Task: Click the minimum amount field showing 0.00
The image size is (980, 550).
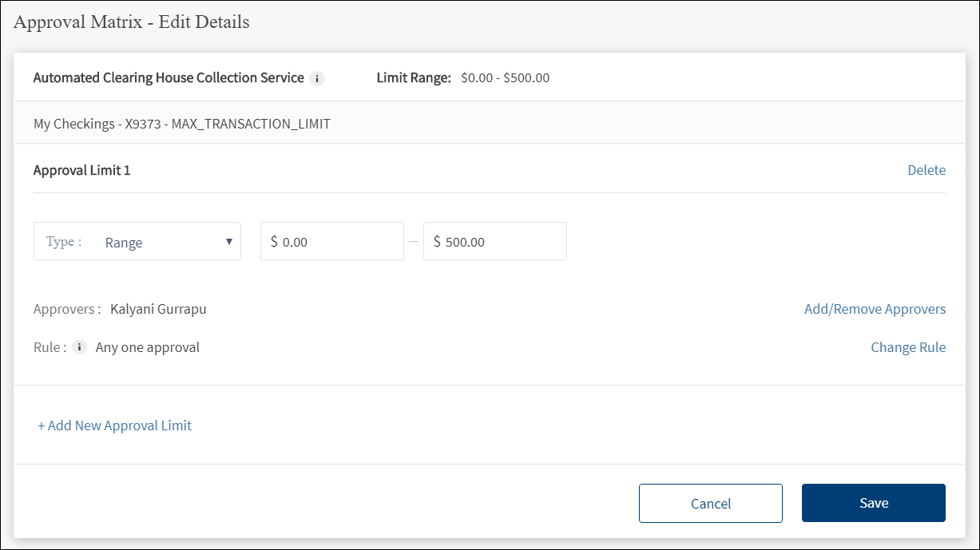Action: (x=332, y=242)
